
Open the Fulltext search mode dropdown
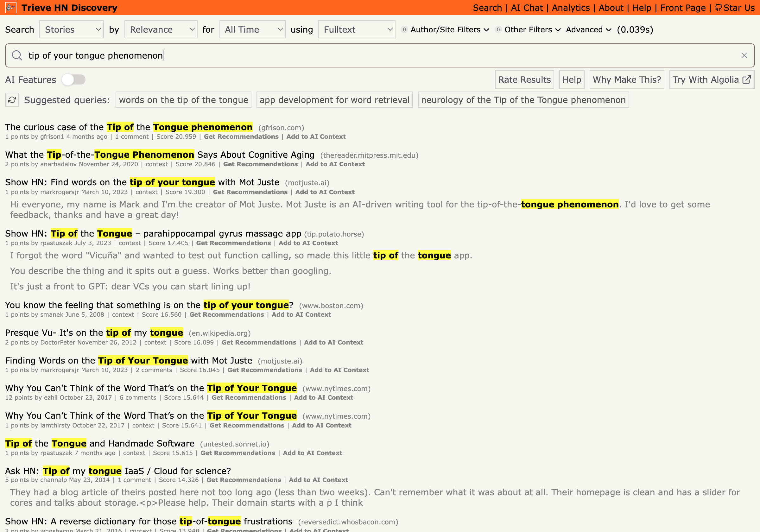click(x=357, y=29)
